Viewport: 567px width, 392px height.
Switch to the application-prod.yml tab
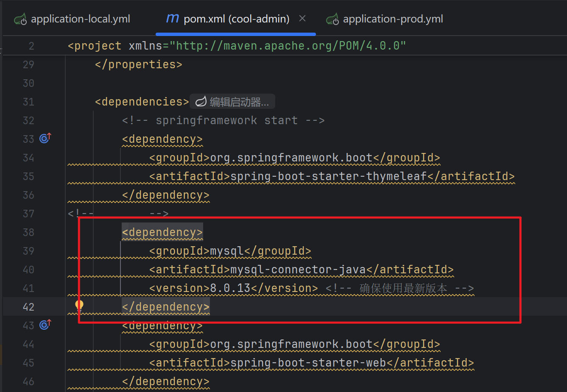point(392,18)
